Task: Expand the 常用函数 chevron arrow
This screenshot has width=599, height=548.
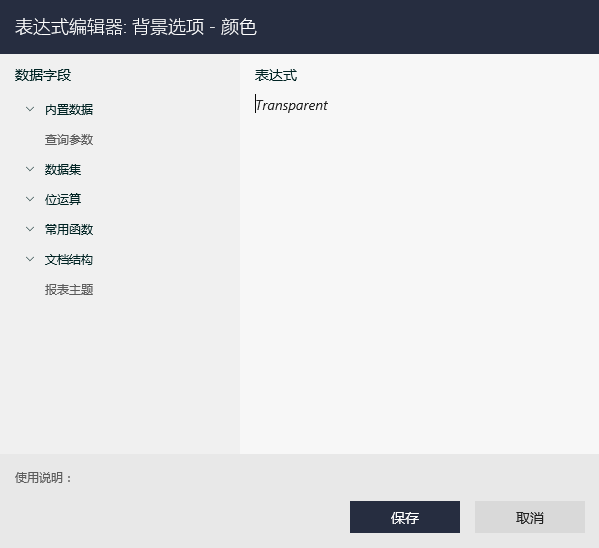Action: (x=30, y=229)
